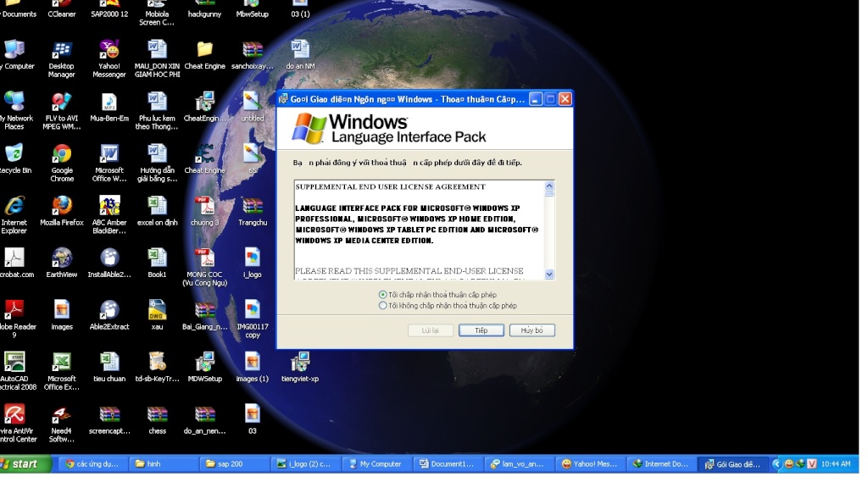This screenshot has width=868, height=488.
Task: Select the ABC Amber BlackBerry icon
Action: tap(109, 215)
